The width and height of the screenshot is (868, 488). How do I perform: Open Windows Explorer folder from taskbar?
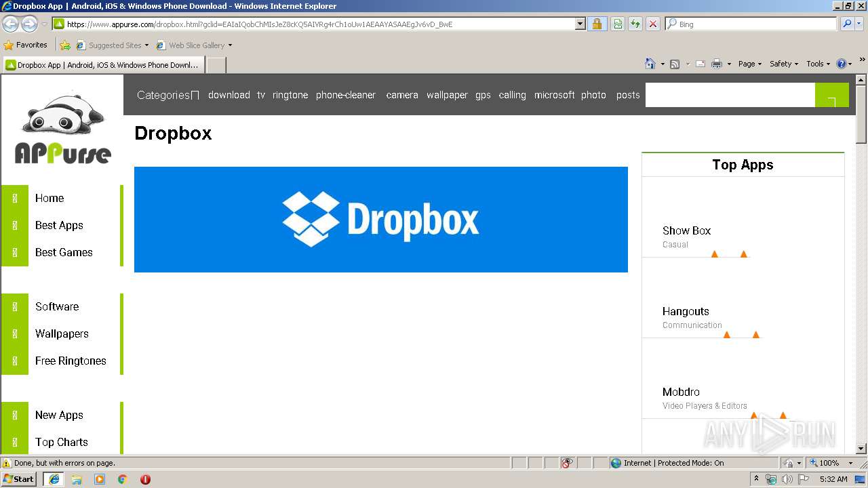coord(77,479)
